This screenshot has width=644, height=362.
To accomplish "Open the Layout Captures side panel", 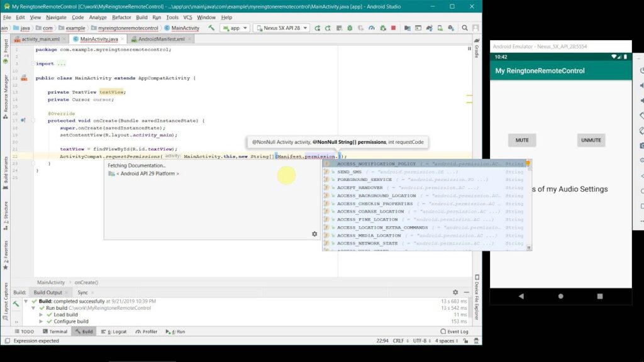I will 5,301.
